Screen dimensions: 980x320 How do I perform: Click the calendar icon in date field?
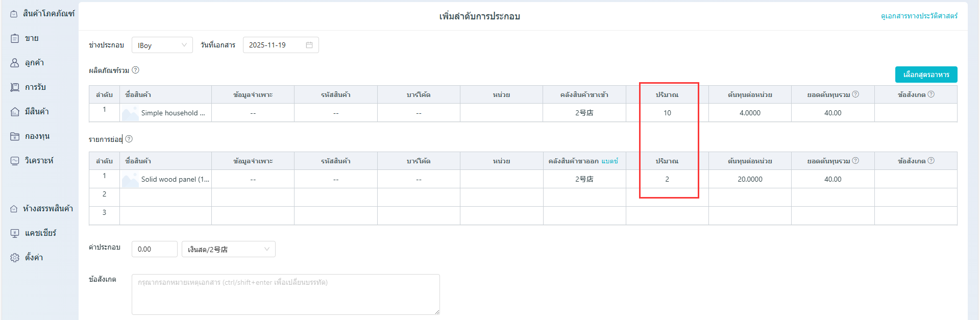[x=309, y=45]
